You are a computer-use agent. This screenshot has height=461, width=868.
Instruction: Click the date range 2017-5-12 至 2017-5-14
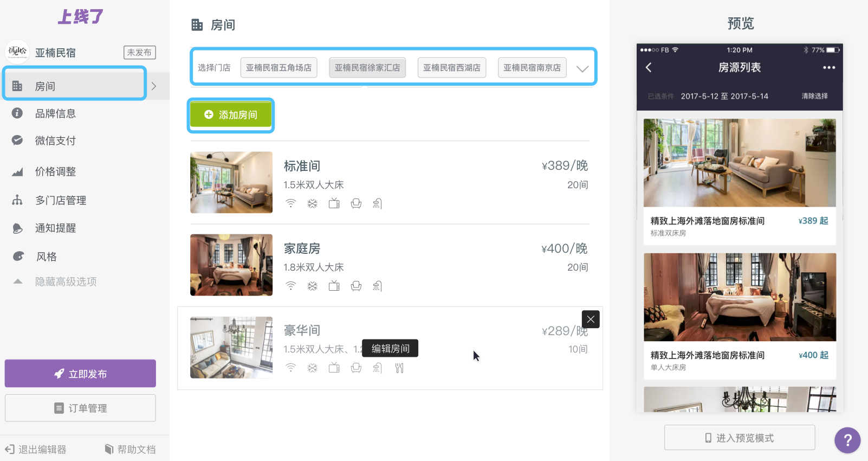(x=724, y=96)
